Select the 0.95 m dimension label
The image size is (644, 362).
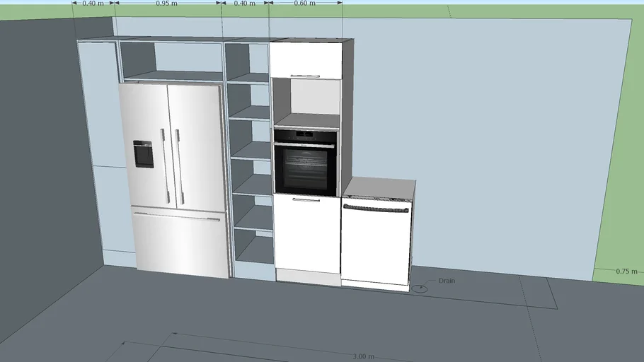pos(167,3)
